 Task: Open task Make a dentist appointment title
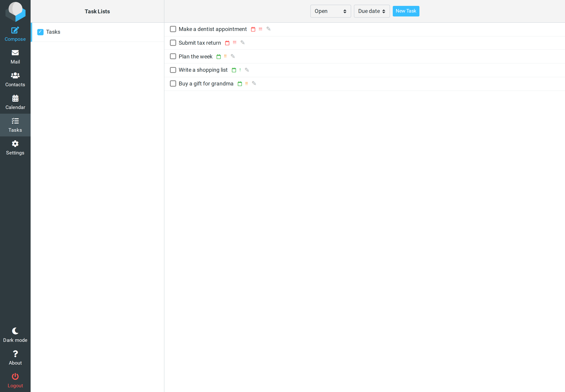[212, 29]
